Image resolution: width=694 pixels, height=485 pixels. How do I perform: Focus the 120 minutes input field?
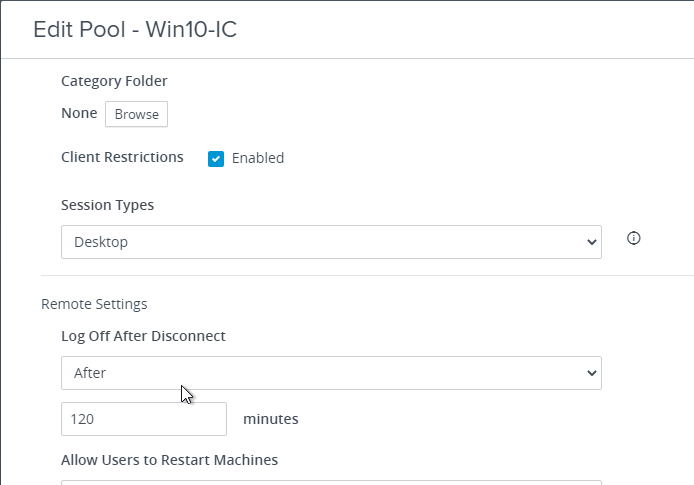(x=144, y=419)
